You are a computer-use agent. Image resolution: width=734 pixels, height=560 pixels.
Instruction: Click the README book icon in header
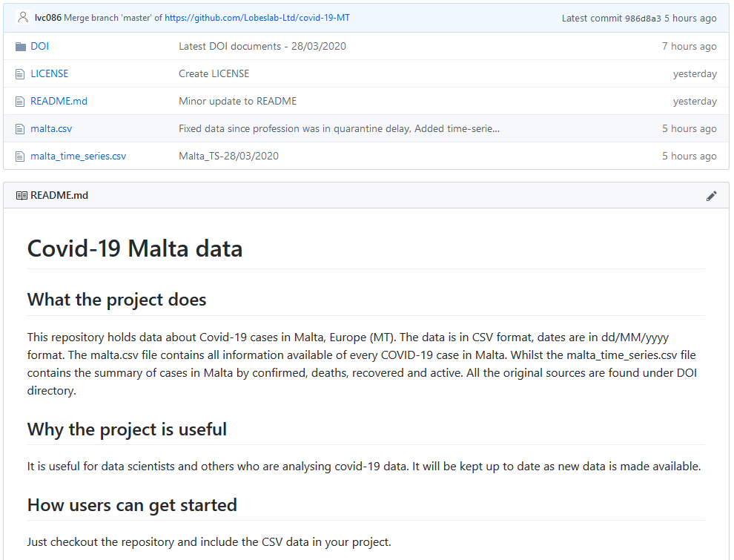pos(22,196)
